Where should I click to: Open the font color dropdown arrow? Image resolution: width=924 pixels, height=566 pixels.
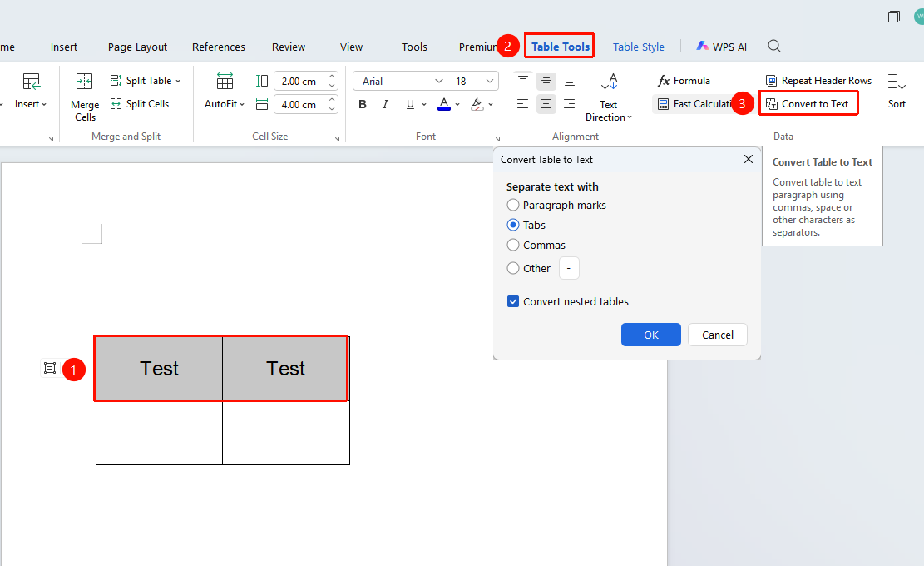(457, 104)
